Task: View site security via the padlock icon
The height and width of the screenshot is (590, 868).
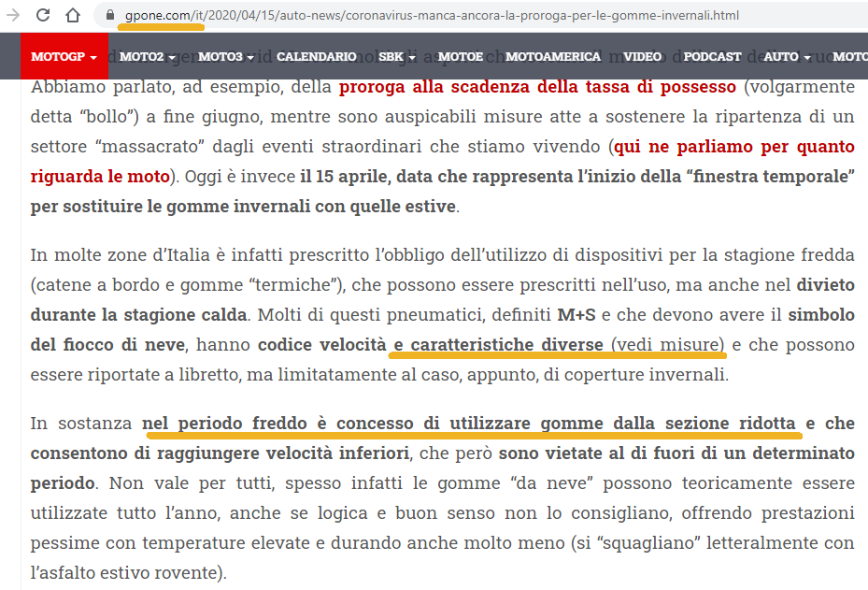Action: tap(112, 15)
